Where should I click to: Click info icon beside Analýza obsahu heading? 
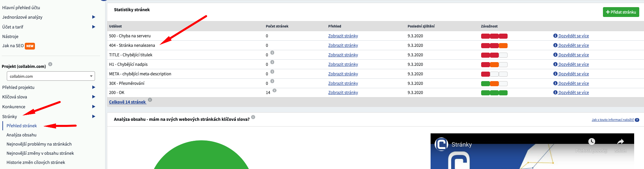point(253,117)
